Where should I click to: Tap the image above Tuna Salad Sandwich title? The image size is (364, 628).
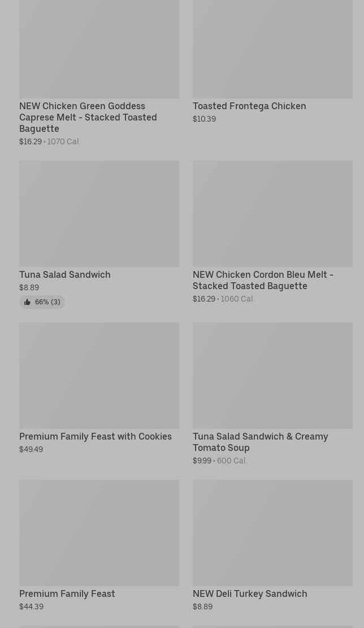pos(99,213)
